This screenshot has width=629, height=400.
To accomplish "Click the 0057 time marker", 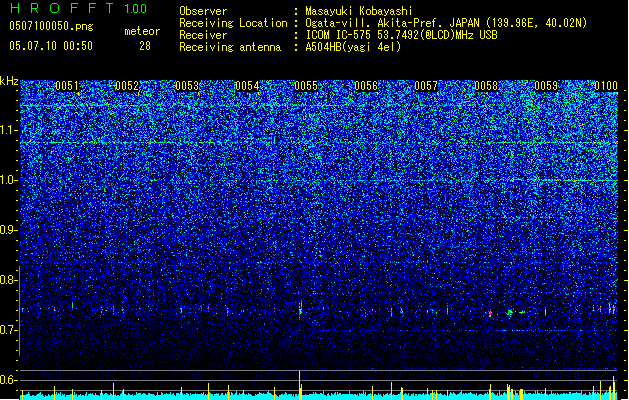I will click(426, 86).
